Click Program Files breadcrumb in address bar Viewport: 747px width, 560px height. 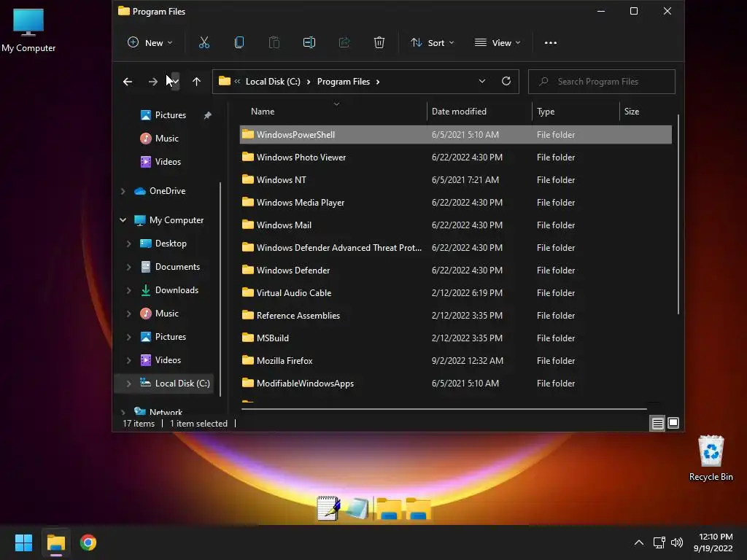[x=344, y=82]
